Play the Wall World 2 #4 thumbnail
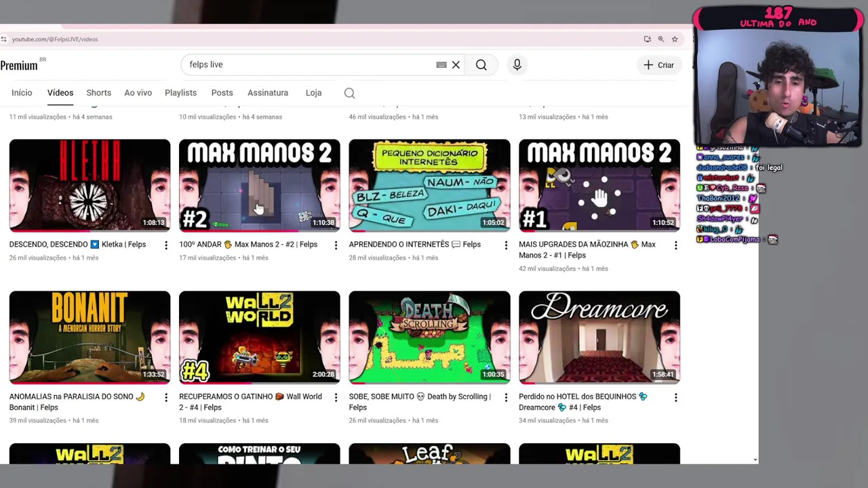Screen dimensions: 868x488 260,337
